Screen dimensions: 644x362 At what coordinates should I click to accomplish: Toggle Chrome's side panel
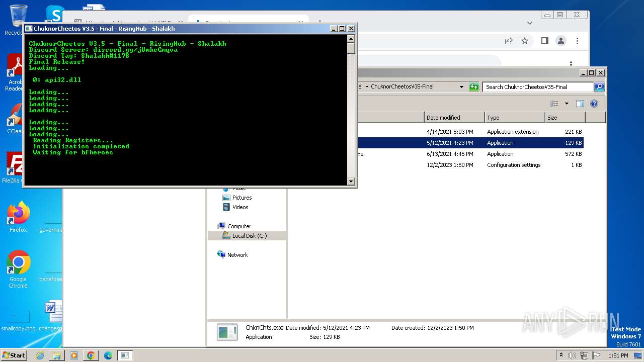coord(544,41)
